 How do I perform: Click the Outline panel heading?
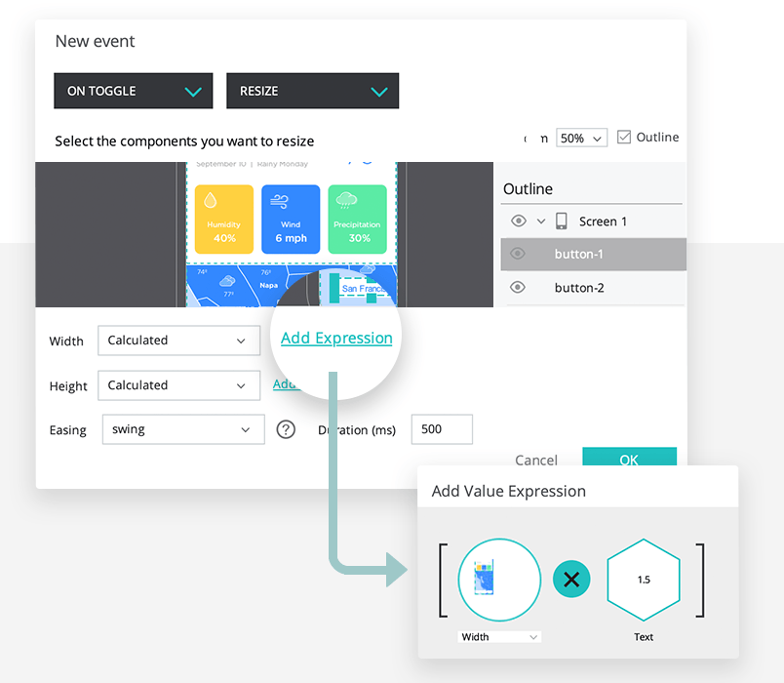click(x=528, y=188)
